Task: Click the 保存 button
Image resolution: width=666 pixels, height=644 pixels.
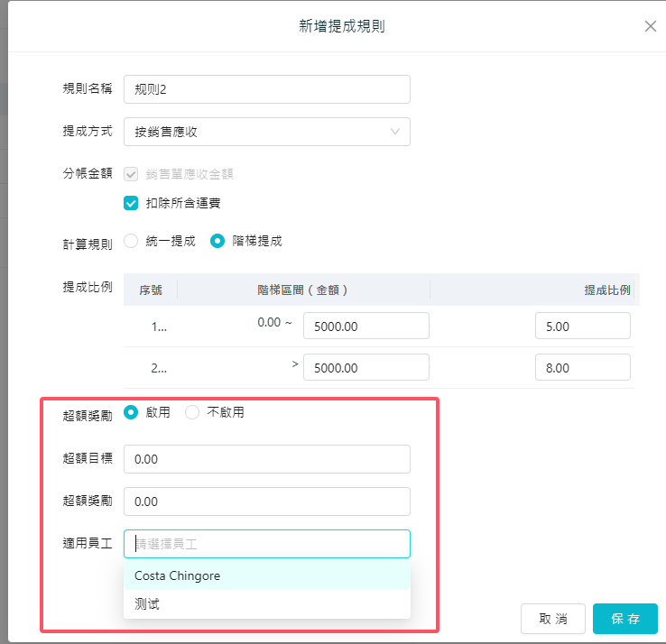Action: coord(624,619)
